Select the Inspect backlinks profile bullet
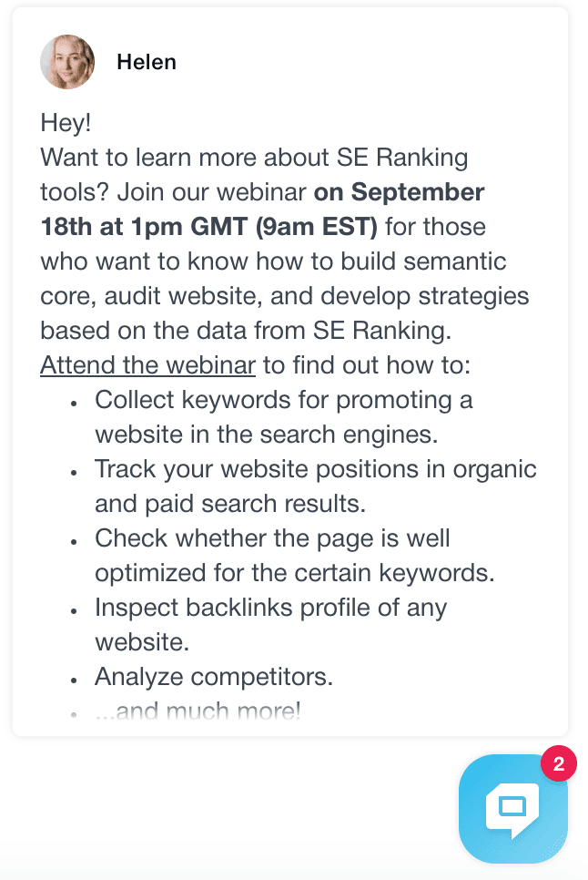588x880 pixels. point(270,624)
